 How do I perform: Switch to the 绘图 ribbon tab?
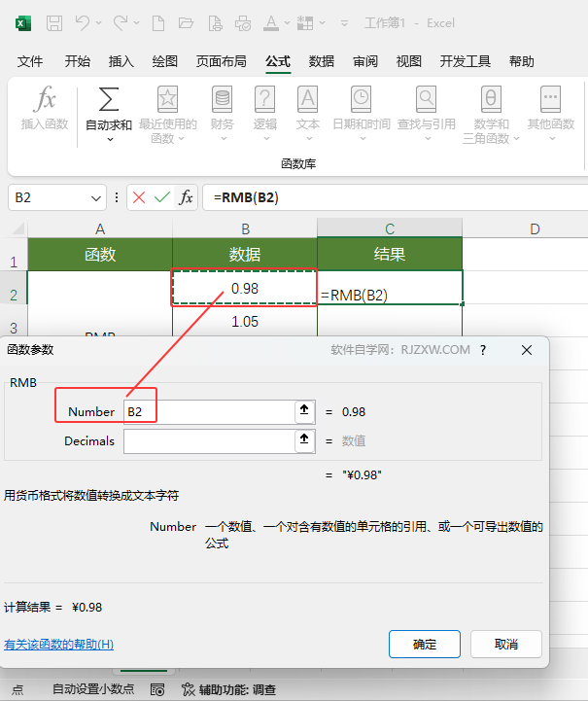tap(165, 61)
